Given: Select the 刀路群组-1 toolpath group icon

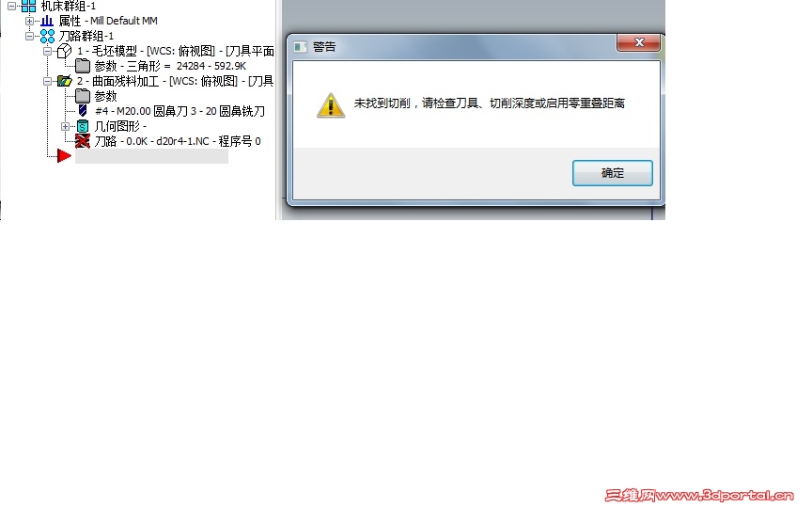Looking at the screenshot, I should (47, 36).
